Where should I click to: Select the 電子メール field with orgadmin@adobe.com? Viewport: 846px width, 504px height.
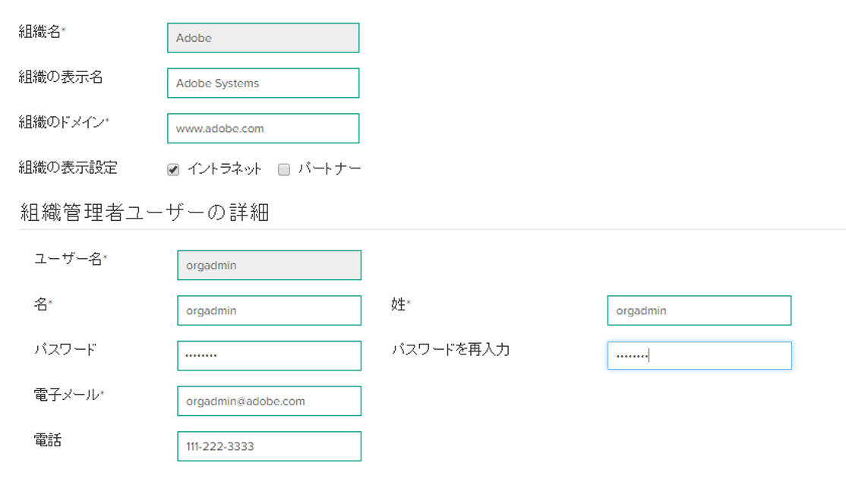tap(269, 401)
